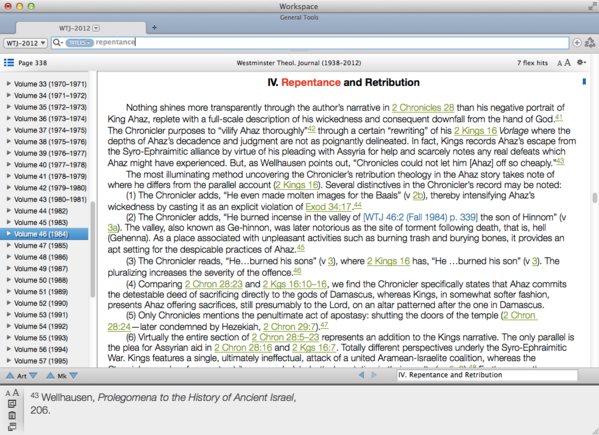Expand Volume 33 (1970-1971)
The height and width of the screenshot is (435, 599).
(9, 83)
